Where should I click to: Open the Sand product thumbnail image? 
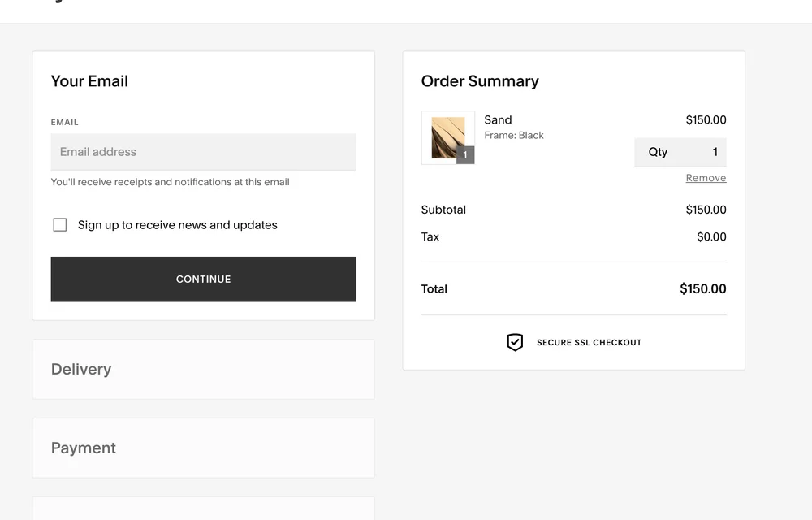[448, 138]
